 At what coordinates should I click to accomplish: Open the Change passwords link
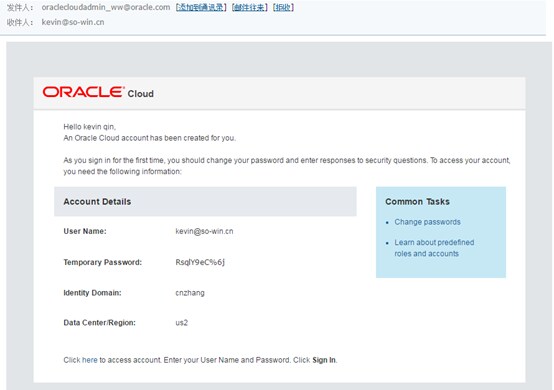pyautogui.click(x=428, y=222)
